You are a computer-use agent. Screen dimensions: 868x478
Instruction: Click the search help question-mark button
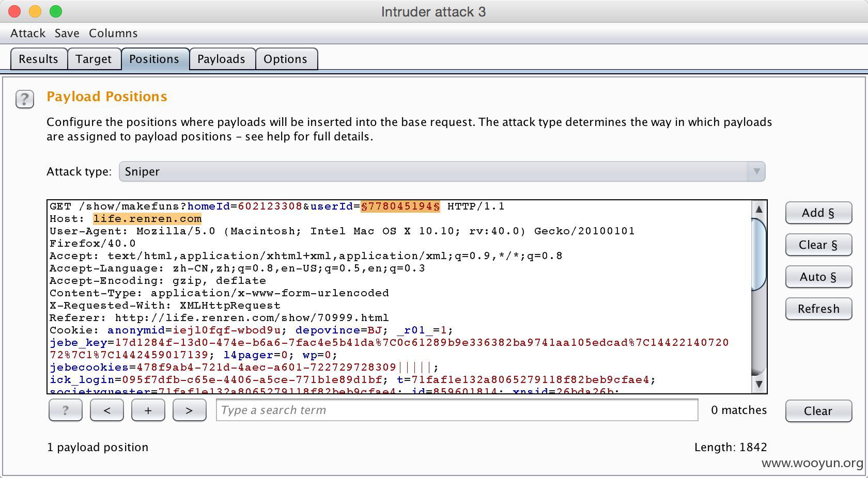pyautogui.click(x=66, y=410)
